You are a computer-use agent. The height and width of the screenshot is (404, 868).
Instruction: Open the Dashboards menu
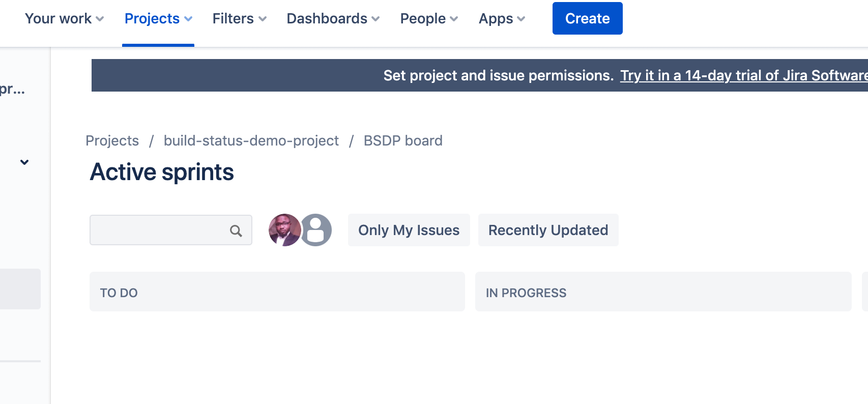coord(333,19)
